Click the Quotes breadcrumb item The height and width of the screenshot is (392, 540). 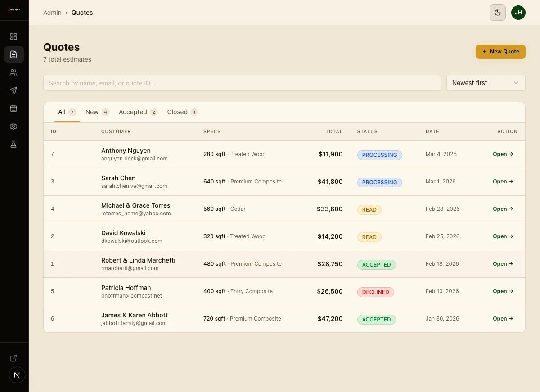click(x=82, y=13)
